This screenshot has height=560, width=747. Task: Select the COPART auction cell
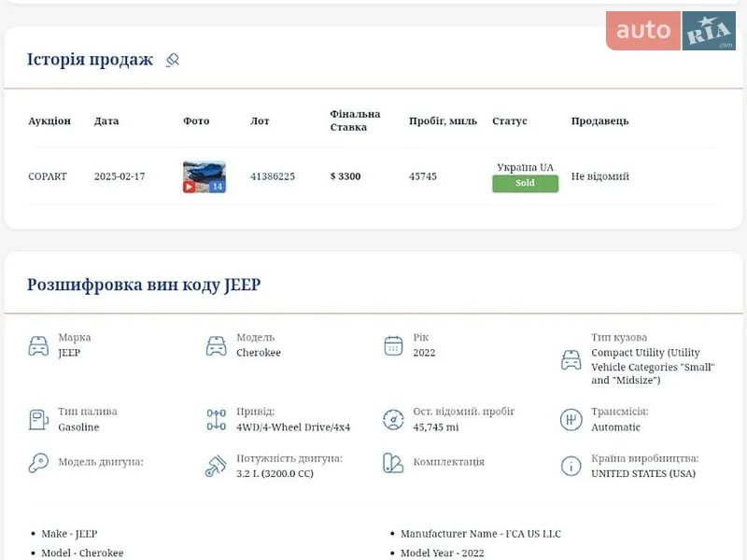click(x=48, y=176)
